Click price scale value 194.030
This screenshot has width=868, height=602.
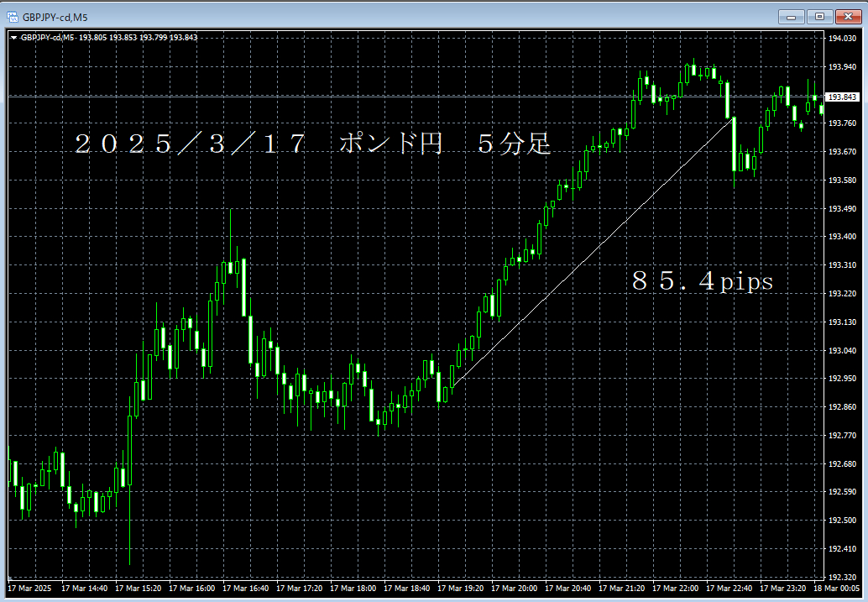pyautogui.click(x=842, y=39)
